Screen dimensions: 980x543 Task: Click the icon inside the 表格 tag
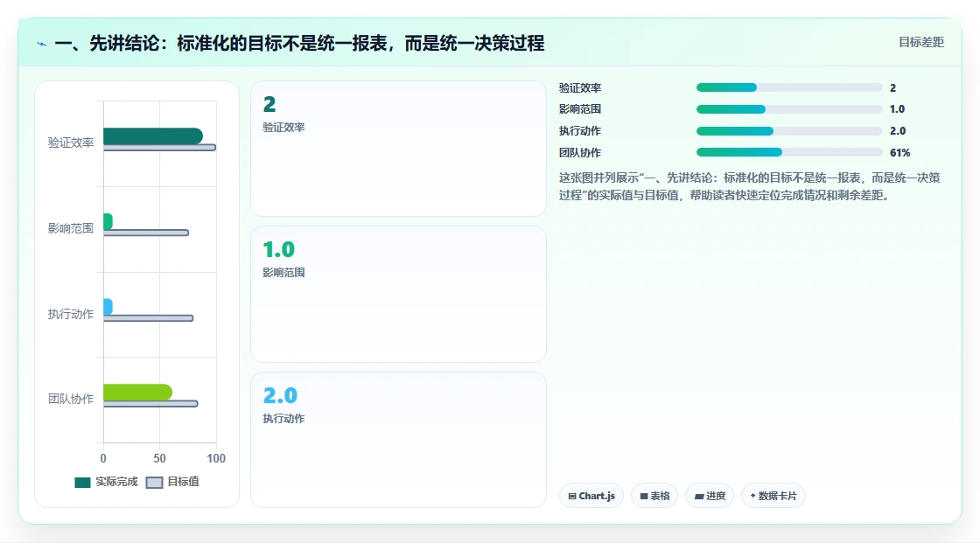(644, 496)
